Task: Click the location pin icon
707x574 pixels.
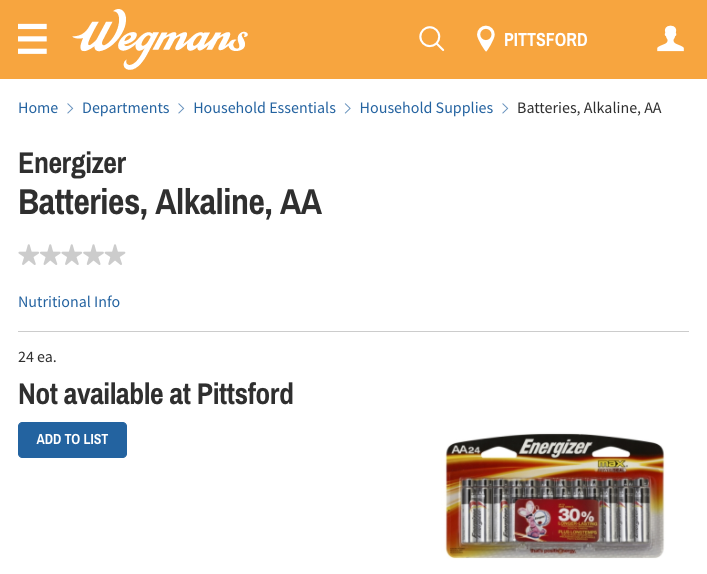Action: coord(486,40)
